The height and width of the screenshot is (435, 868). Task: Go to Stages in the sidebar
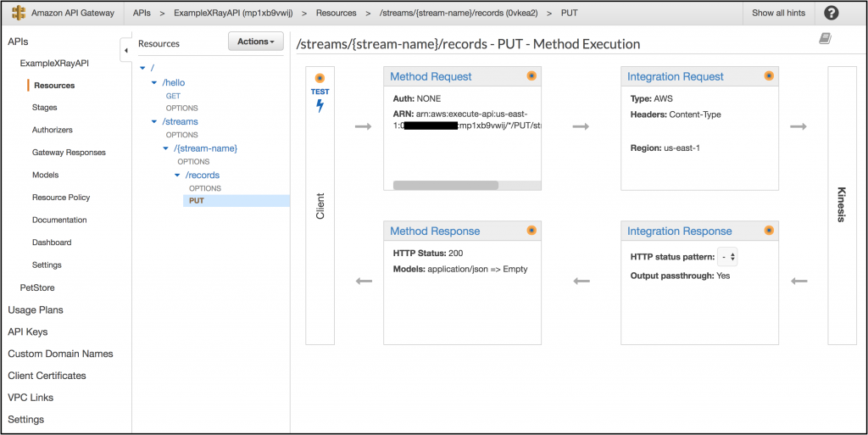(x=44, y=108)
